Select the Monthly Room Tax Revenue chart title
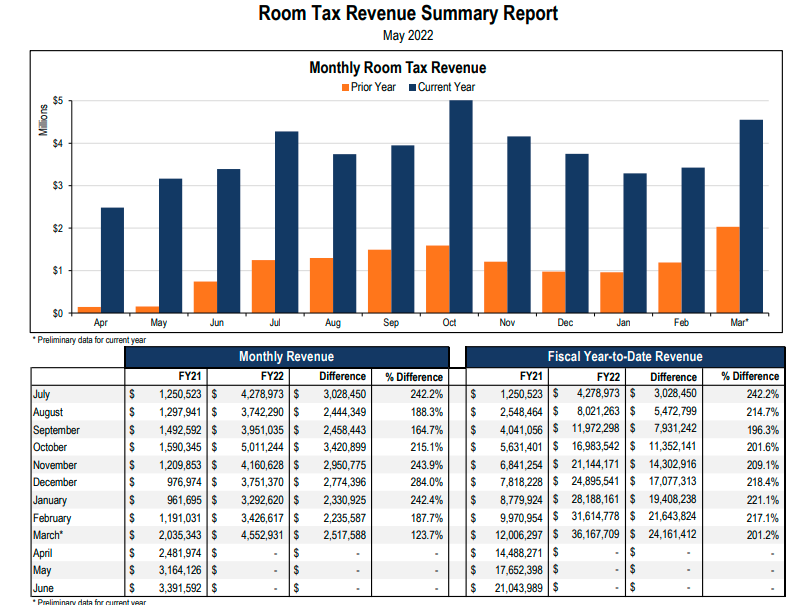The width and height of the screenshot is (796, 605). [x=398, y=68]
